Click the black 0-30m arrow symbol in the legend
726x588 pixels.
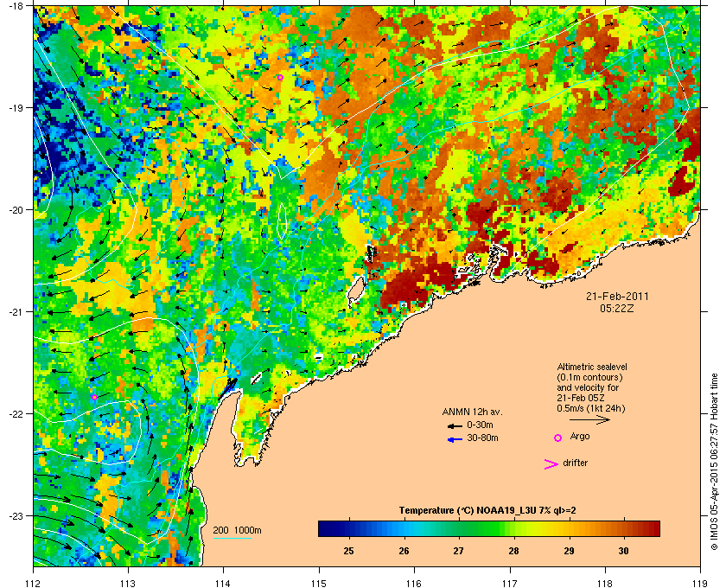coord(455,426)
